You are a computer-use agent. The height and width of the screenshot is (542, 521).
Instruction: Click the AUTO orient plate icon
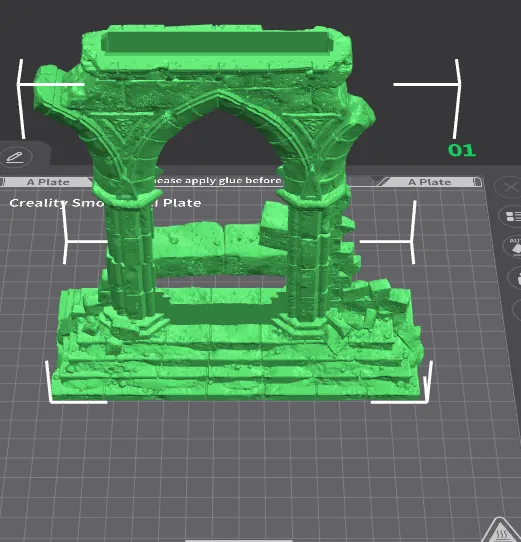(x=514, y=246)
